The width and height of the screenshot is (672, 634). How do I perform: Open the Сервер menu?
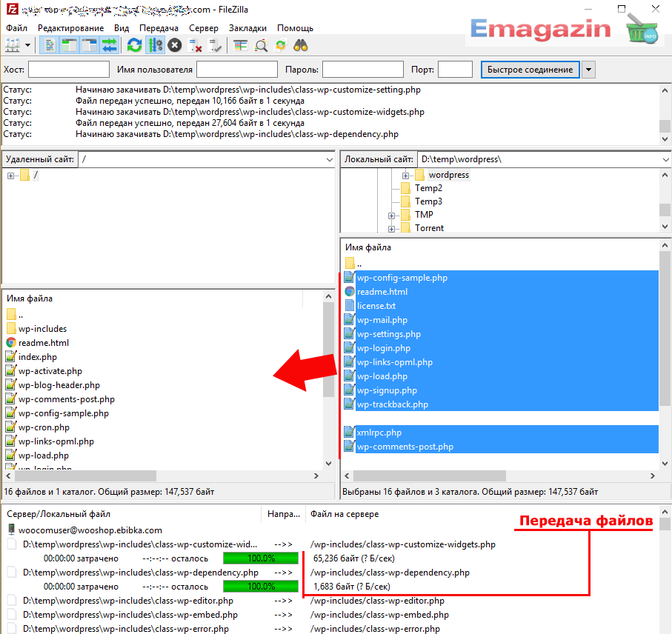click(x=204, y=28)
